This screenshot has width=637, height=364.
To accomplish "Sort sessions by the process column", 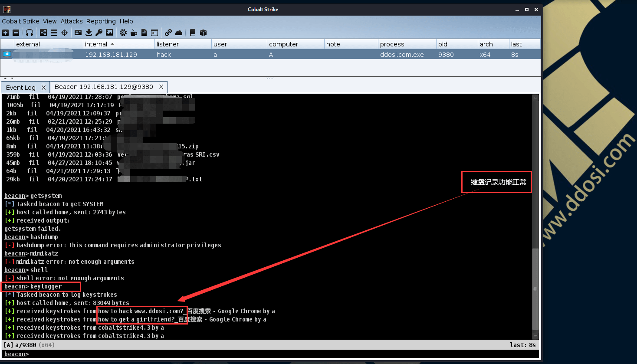I will [407, 44].
